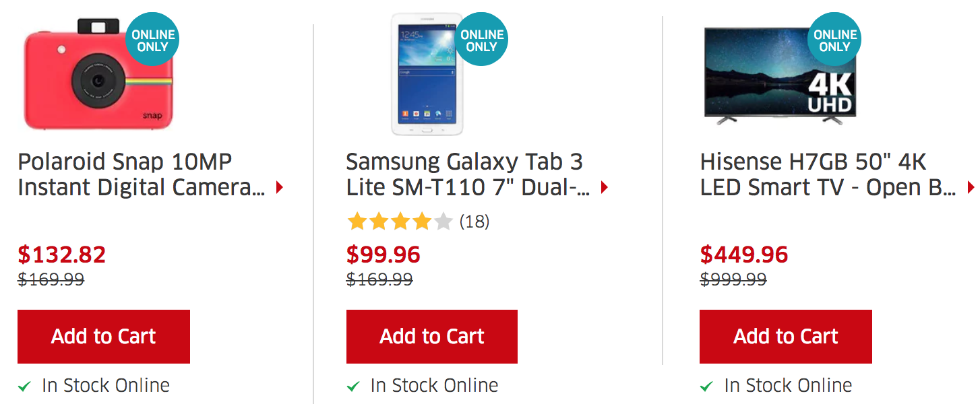Add Polaroid Snap camera to cart

click(x=104, y=337)
